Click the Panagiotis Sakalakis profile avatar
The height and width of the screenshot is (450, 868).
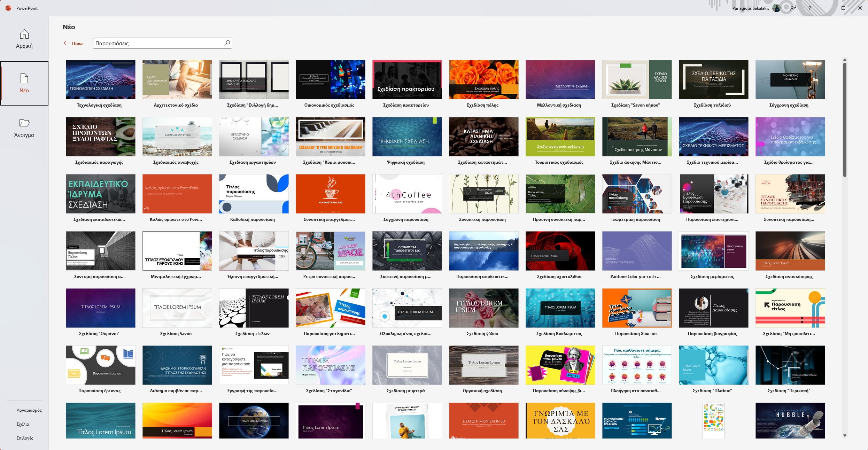pos(776,8)
